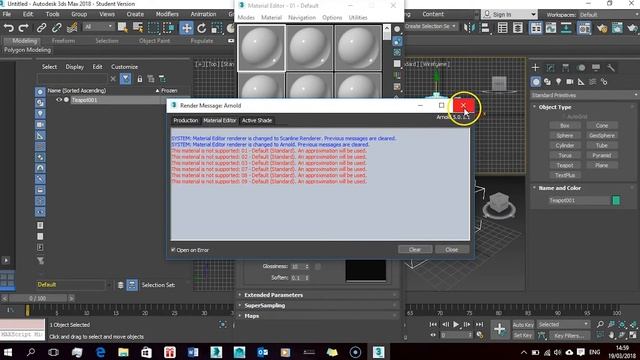
Task: Collapse the Name and Color rollout
Action: point(559,188)
